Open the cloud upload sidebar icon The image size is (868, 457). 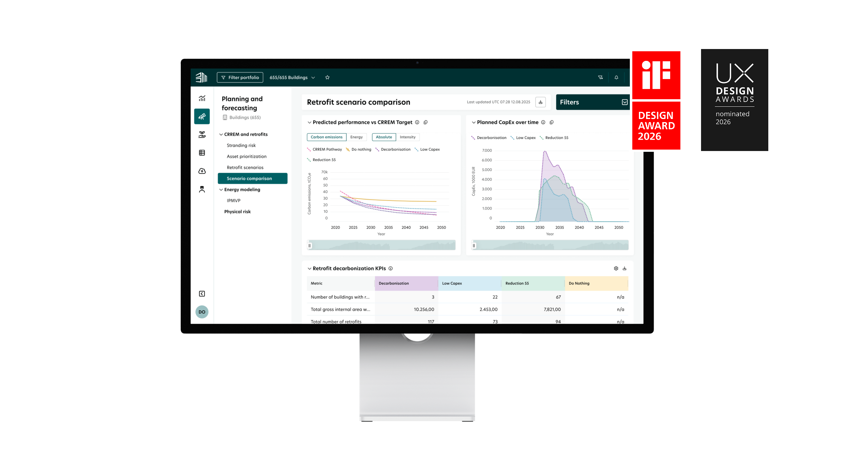(202, 171)
